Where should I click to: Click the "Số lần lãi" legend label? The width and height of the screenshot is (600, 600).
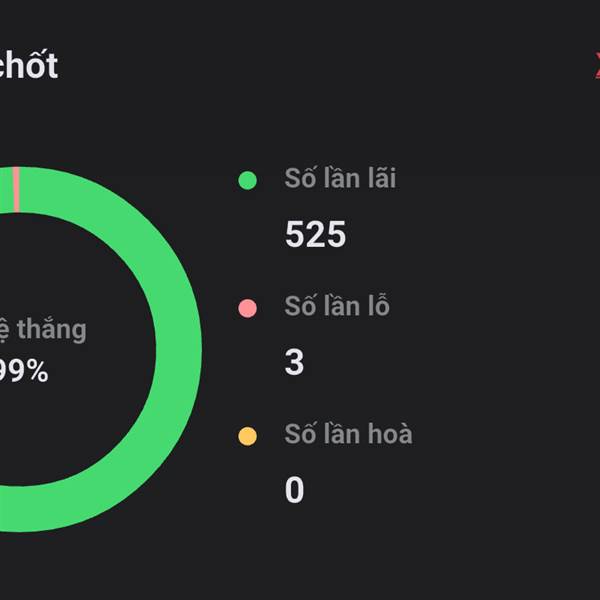[x=340, y=178]
